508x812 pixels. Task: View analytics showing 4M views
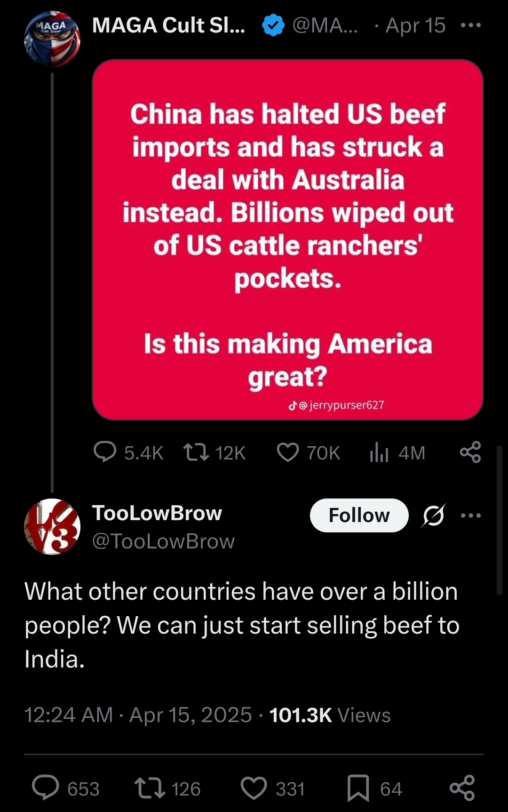pyautogui.click(x=379, y=452)
